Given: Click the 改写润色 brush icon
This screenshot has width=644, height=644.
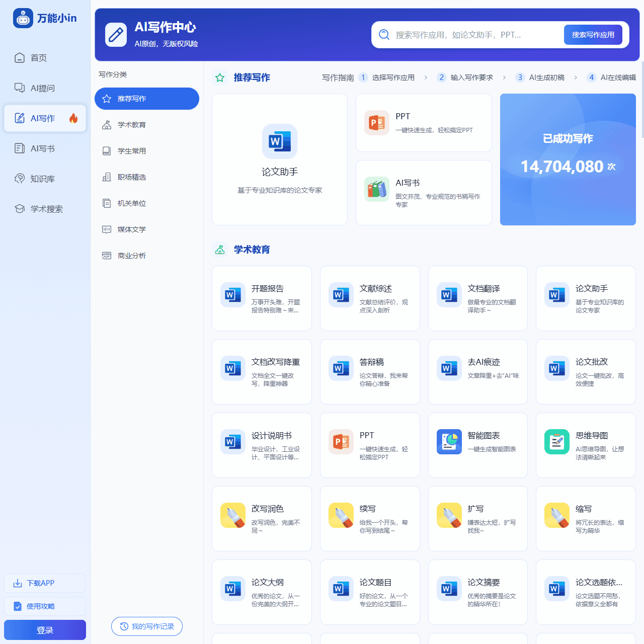Looking at the screenshot, I should [x=233, y=515].
